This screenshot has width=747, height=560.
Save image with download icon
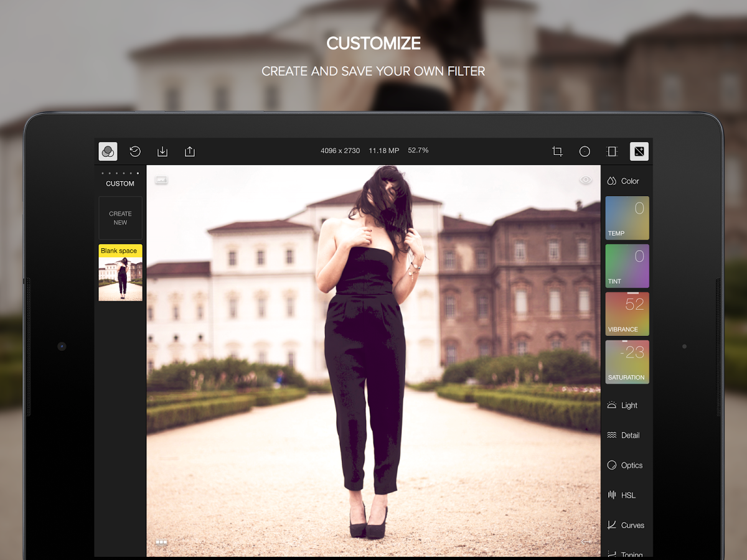(162, 151)
